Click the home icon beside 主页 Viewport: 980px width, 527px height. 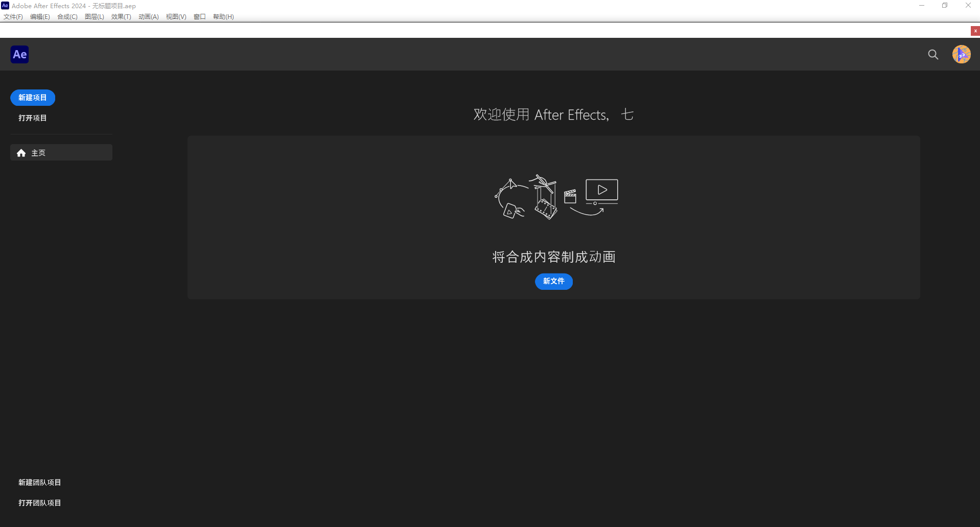point(21,152)
